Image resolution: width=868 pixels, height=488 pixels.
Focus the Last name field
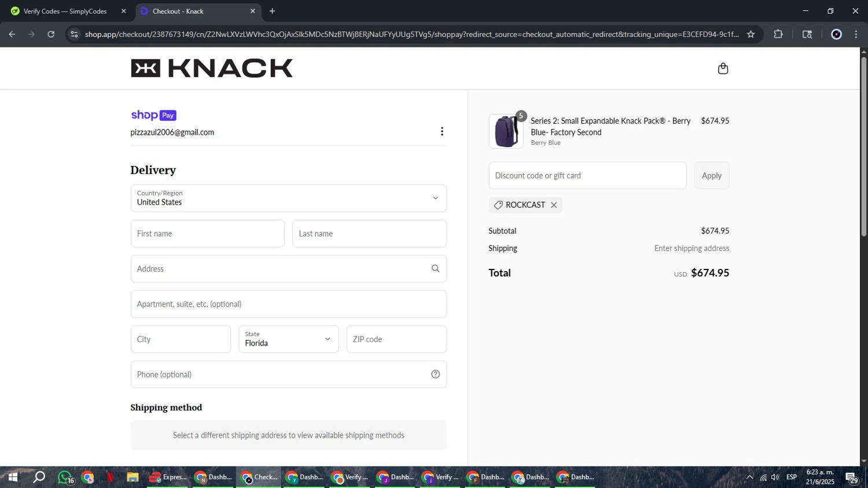pyautogui.click(x=369, y=234)
